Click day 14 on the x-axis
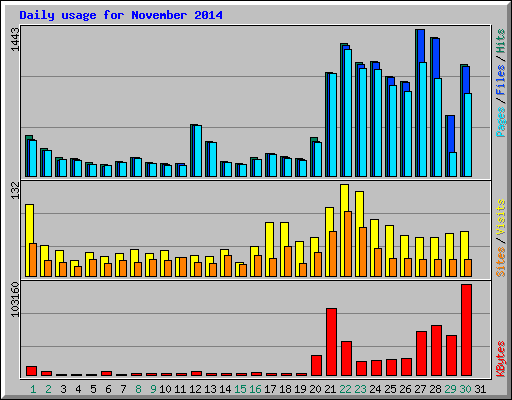512x400 pixels. click(x=225, y=389)
